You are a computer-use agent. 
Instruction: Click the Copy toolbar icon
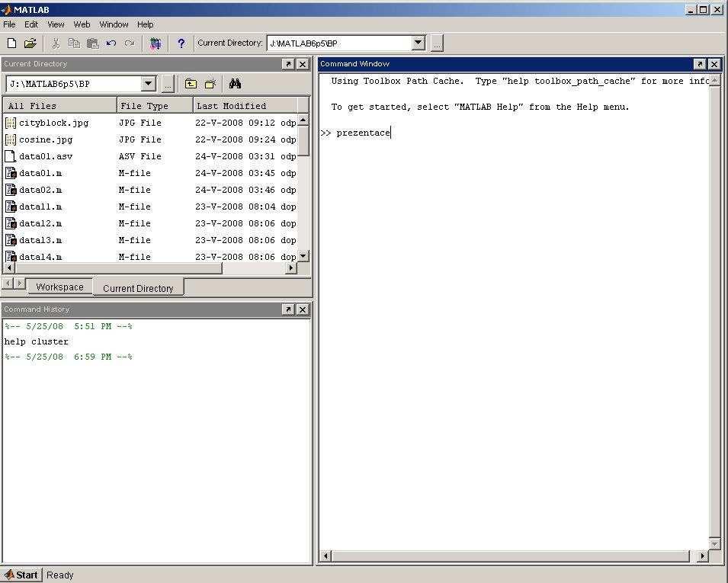pos(74,43)
